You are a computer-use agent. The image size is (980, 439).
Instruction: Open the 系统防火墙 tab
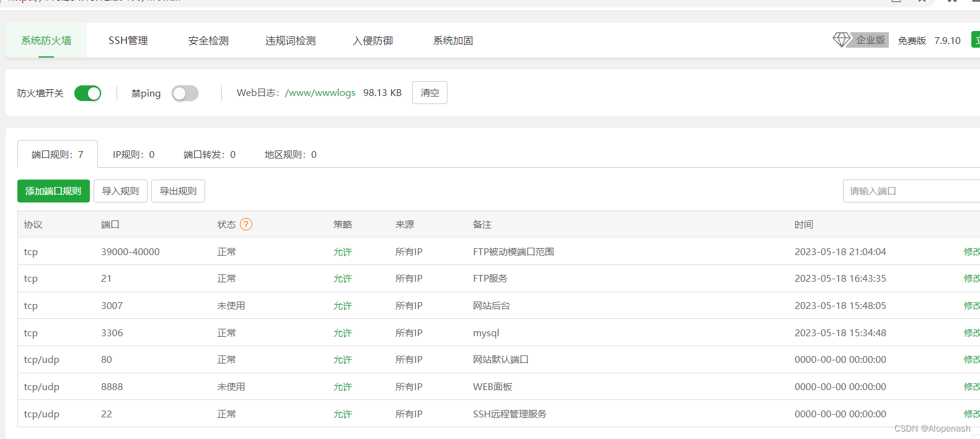[x=46, y=40]
